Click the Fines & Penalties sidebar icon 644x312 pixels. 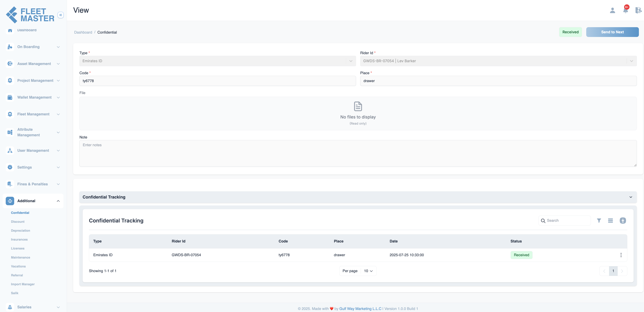pyautogui.click(x=10, y=184)
